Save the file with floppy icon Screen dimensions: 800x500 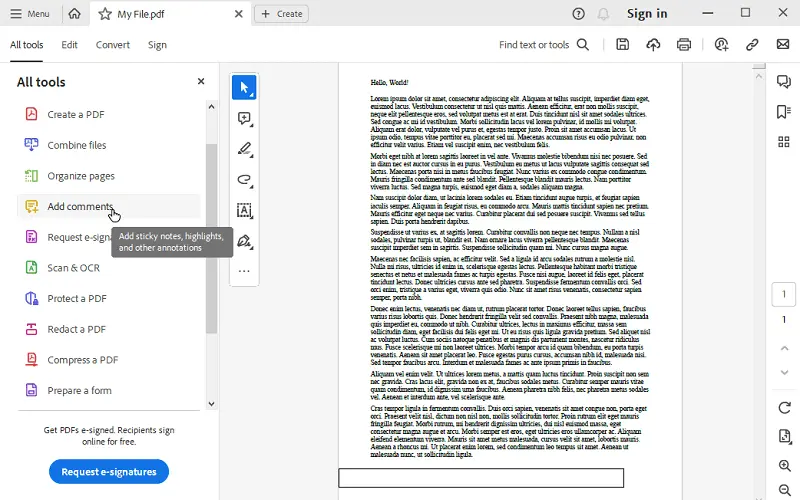[x=622, y=44]
